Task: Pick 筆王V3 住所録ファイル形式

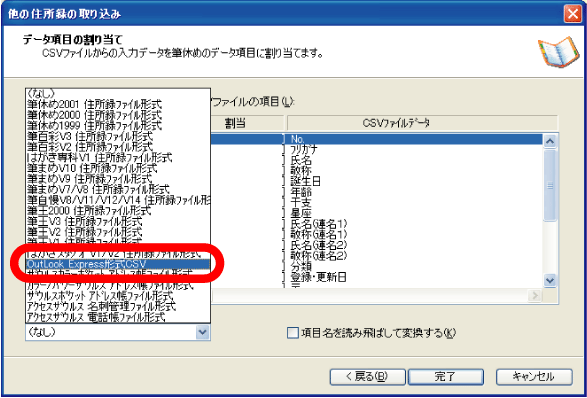Action: coord(118,222)
